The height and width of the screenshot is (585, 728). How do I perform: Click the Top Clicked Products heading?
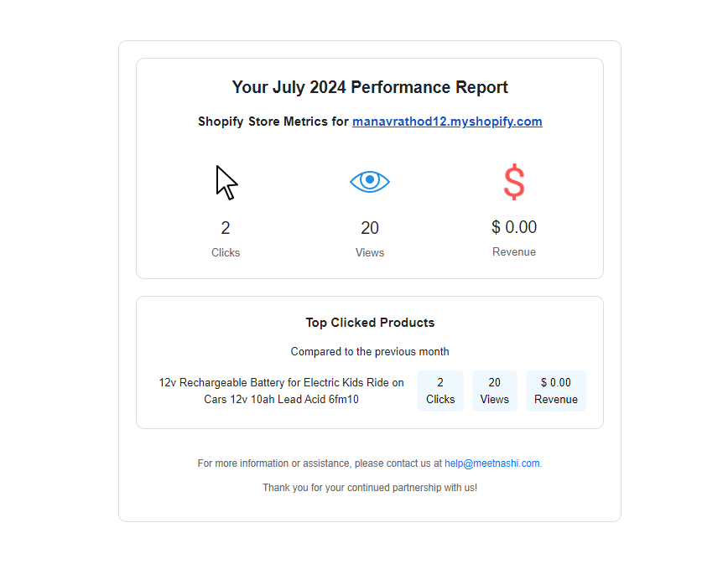[370, 323]
